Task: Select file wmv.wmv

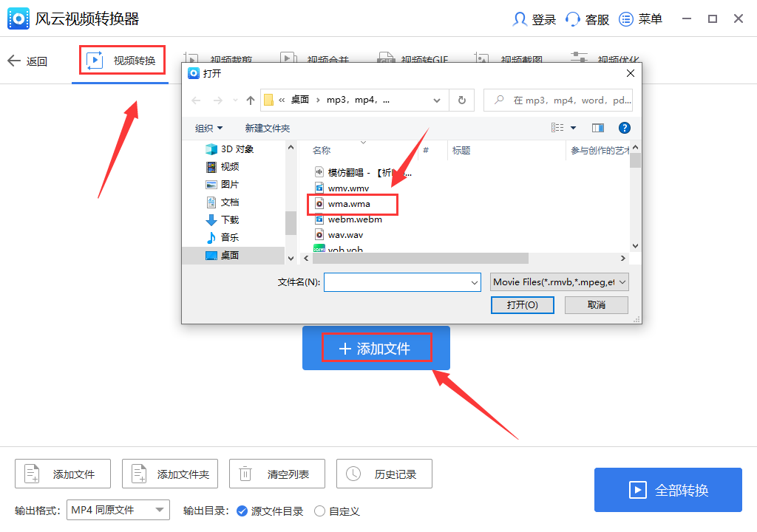Action: 342,188
